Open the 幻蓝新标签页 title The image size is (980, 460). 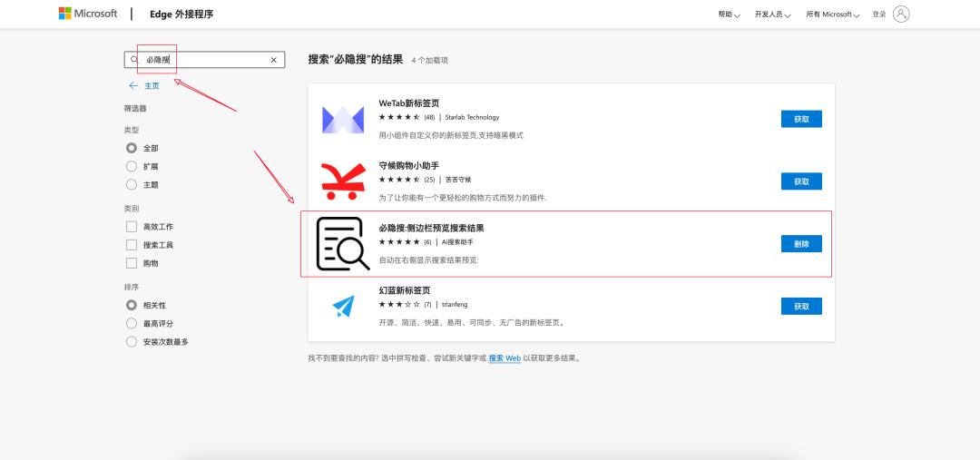coord(405,290)
